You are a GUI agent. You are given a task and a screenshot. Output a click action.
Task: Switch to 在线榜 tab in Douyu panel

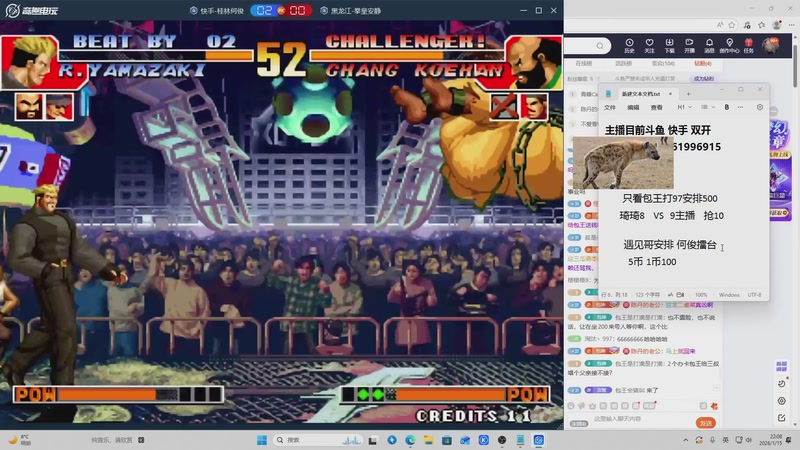click(584, 63)
